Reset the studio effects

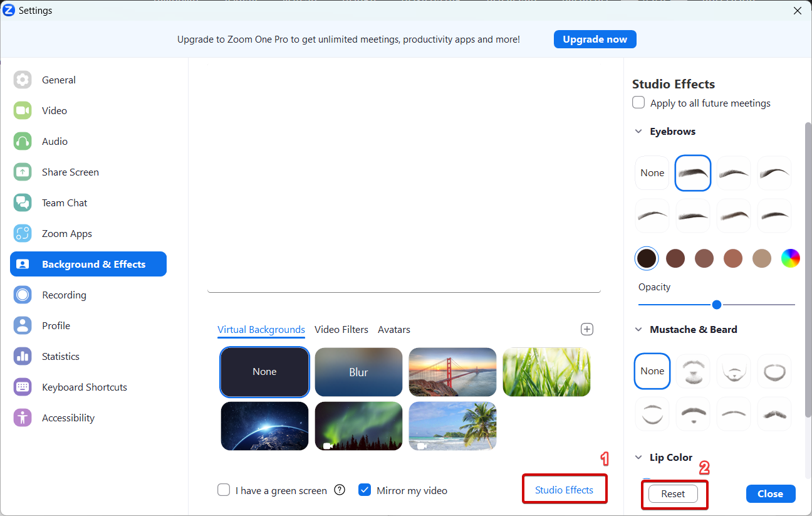click(674, 493)
